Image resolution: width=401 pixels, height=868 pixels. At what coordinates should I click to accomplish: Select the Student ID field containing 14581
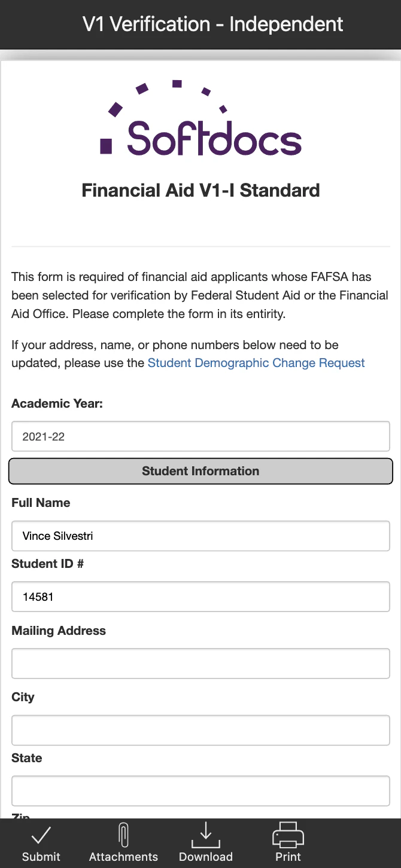[x=200, y=597]
